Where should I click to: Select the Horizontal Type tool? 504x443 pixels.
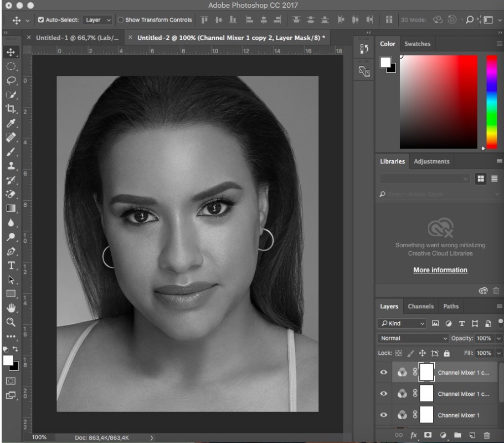point(11,265)
